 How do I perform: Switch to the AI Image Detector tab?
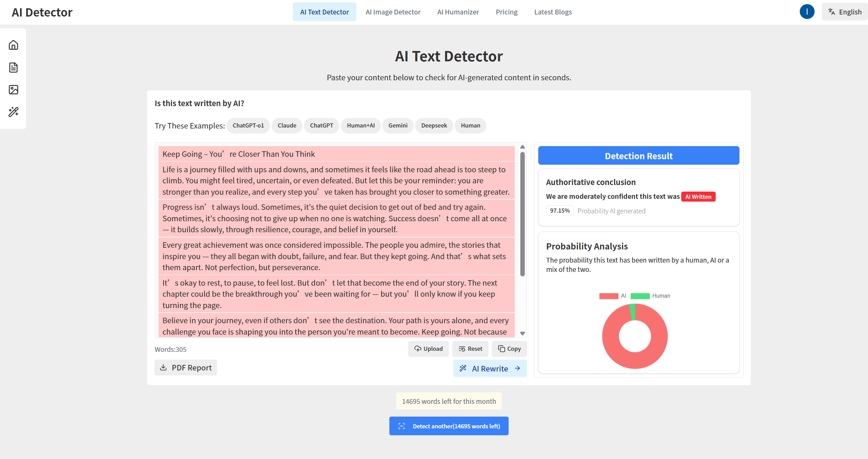pyautogui.click(x=393, y=12)
